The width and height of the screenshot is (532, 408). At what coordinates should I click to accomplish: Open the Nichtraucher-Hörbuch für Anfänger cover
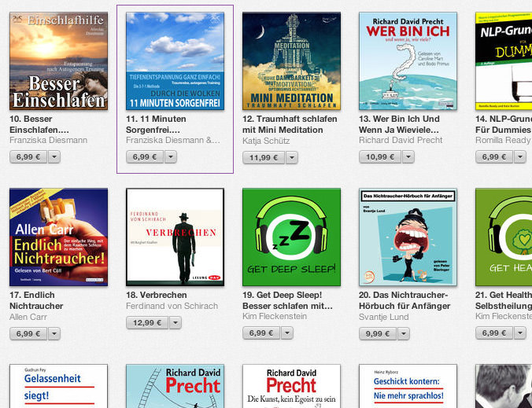tap(408, 237)
